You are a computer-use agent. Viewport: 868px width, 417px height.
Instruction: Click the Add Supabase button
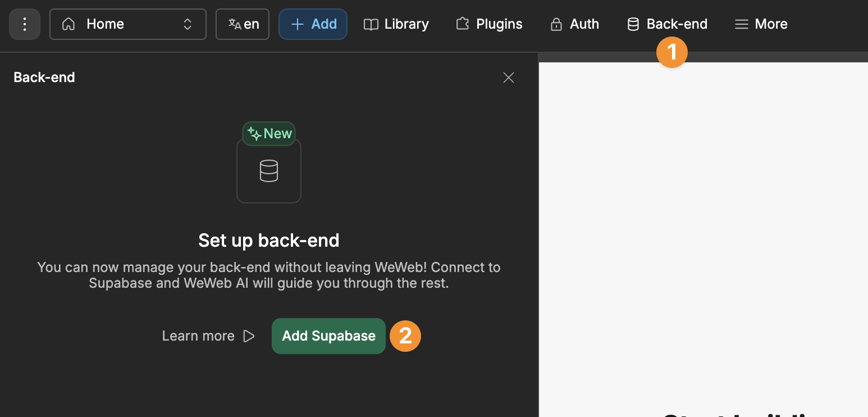328,336
